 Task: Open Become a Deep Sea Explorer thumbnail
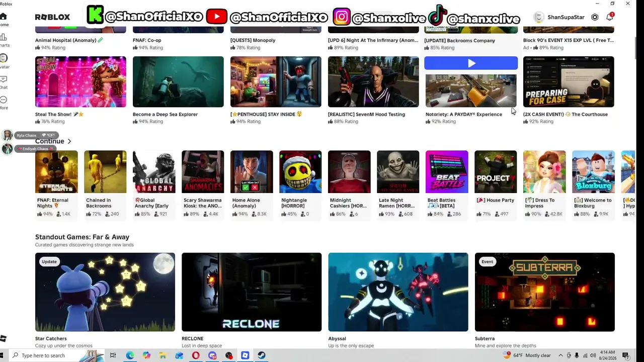click(178, 82)
